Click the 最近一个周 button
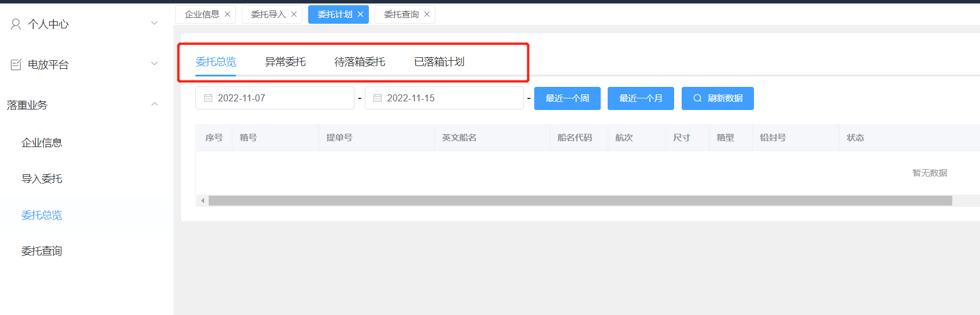This screenshot has height=315, width=980. tap(567, 98)
